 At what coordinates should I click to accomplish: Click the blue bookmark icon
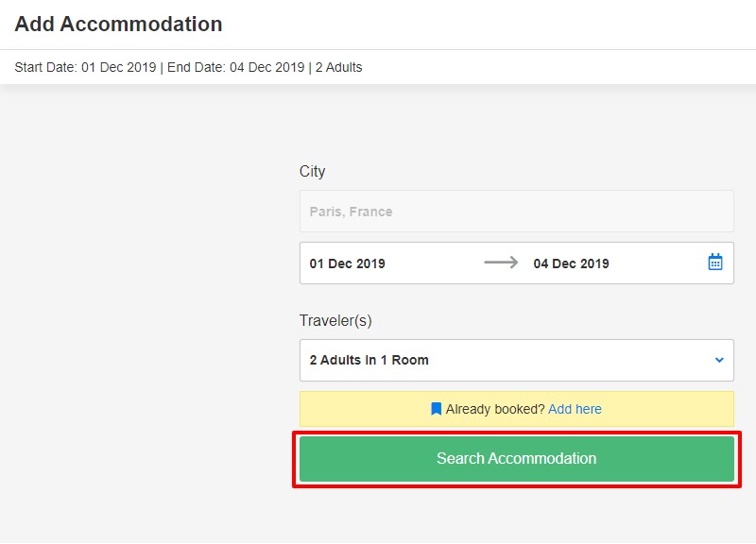tap(436, 409)
